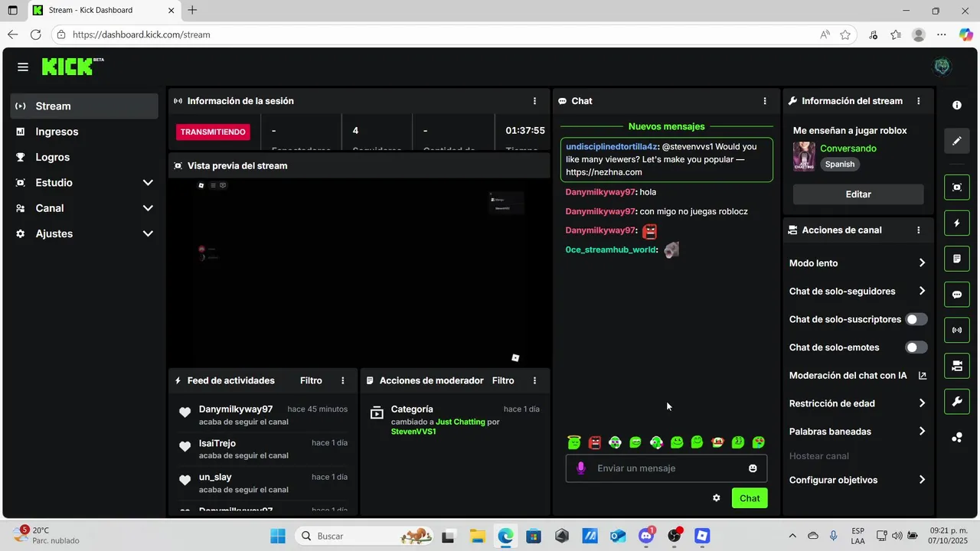Open Información de la sesión options menu
The height and width of the screenshot is (551, 980).
pos(534,101)
